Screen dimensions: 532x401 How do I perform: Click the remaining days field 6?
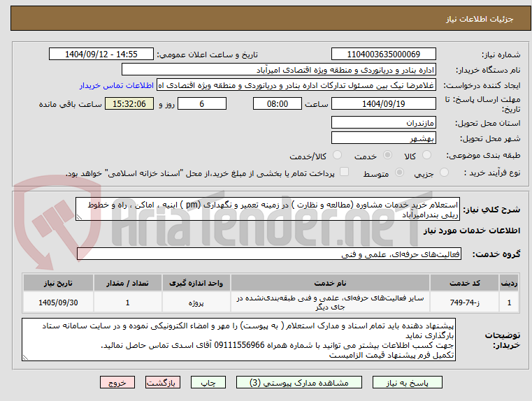click(202, 103)
